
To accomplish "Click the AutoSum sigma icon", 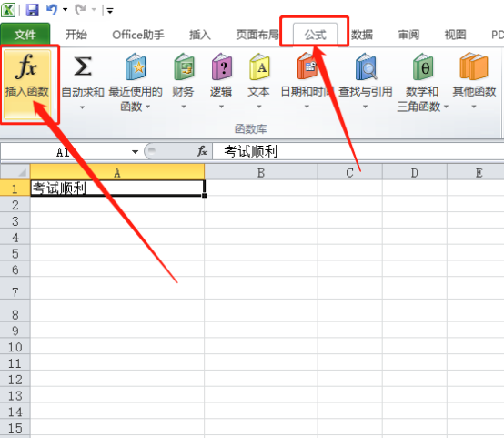I will (83, 66).
